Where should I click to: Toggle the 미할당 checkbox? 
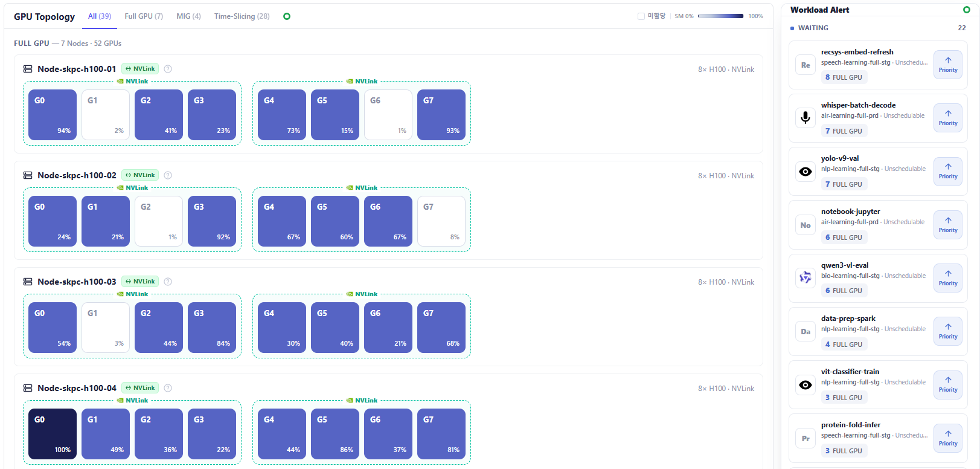click(x=641, y=16)
